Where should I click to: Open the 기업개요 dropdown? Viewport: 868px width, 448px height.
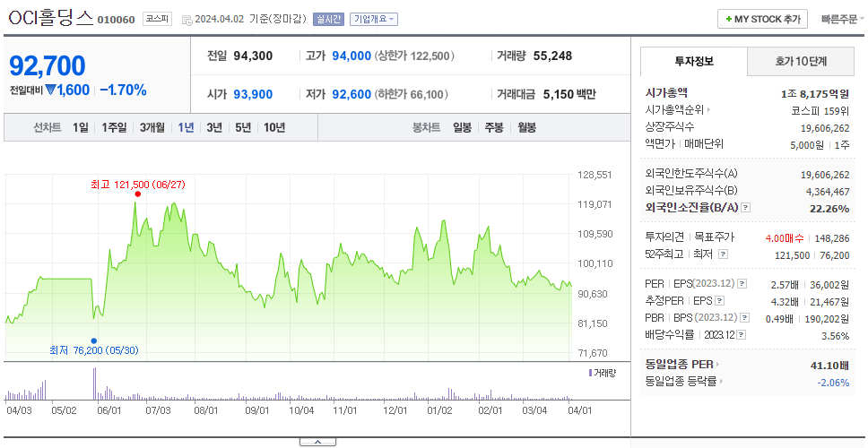coord(374,20)
